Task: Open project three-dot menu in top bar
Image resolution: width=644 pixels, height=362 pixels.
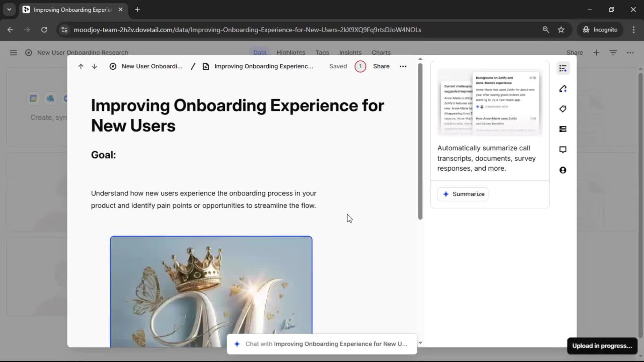Action: tap(630, 53)
